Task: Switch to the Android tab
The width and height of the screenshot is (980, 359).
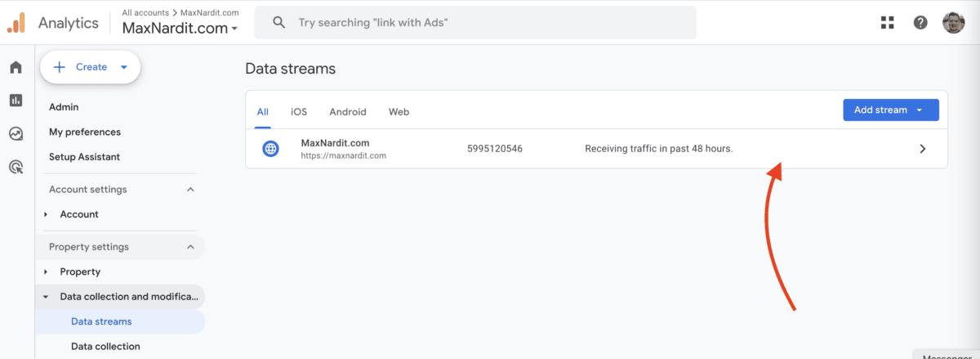Action: pyautogui.click(x=348, y=112)
